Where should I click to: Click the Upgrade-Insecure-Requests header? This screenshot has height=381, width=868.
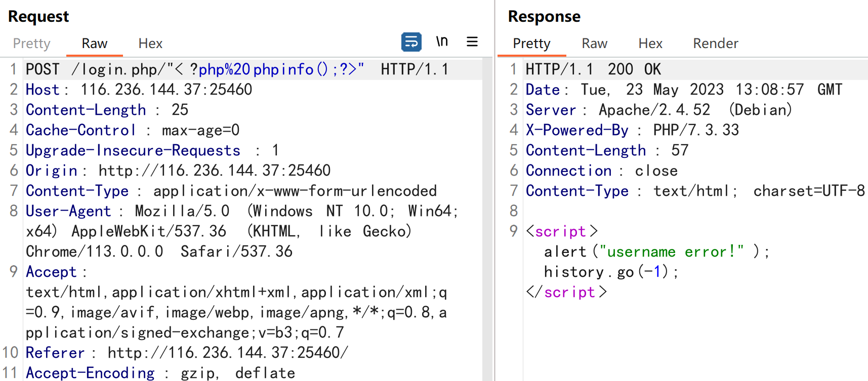[x=152, y=150]
